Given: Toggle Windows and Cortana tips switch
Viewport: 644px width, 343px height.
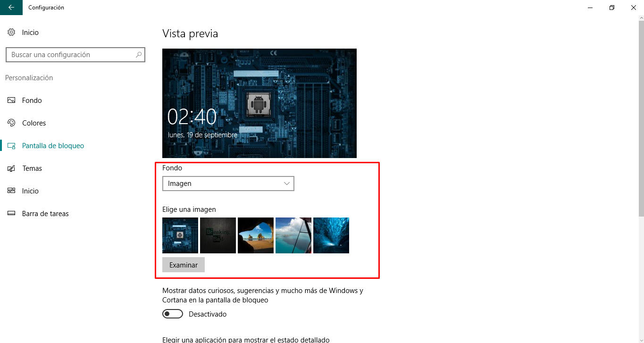Looking at the screenshot, I should [x=173, y=314].
